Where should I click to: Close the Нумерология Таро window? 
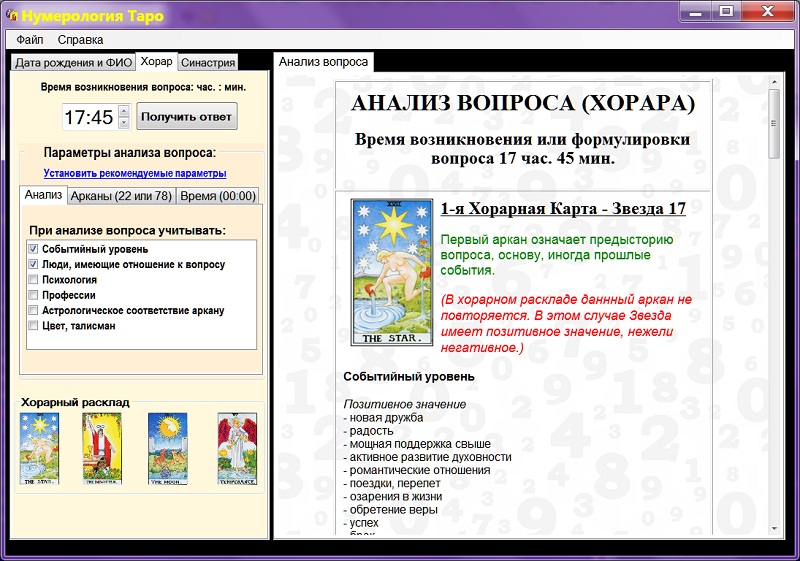pos(767,12)
